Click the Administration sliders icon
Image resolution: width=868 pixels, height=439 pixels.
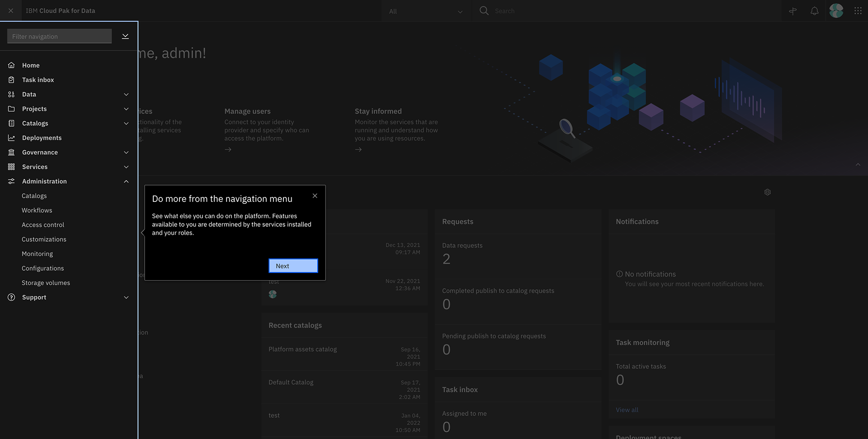tap(11, 181)
